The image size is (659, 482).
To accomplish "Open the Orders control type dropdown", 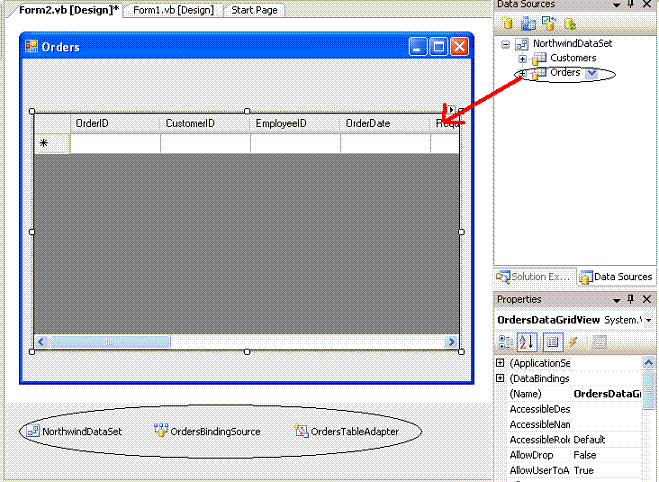I will coord(592,73).
